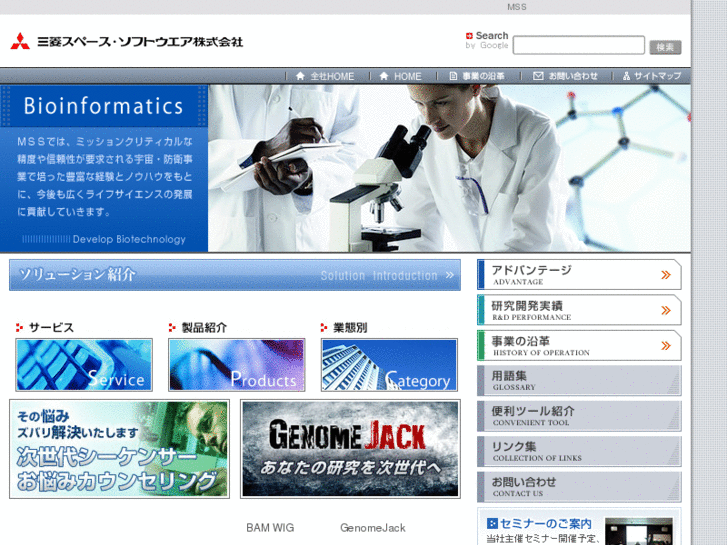Viewport: 727px width, 545px height.
Task: Click the house icon beside 全社HOME
Action: pos(300,76)
